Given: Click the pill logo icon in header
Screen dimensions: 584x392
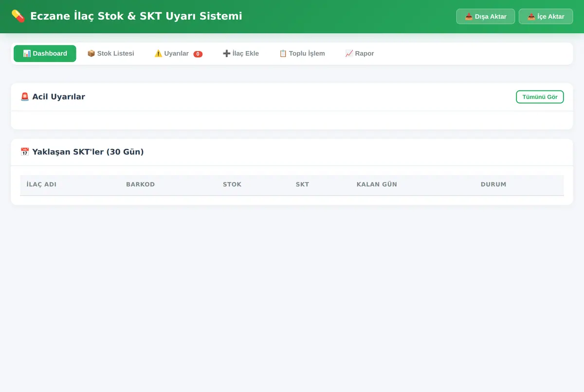Looking at the screenshot, I should click(x=18, y=16).
